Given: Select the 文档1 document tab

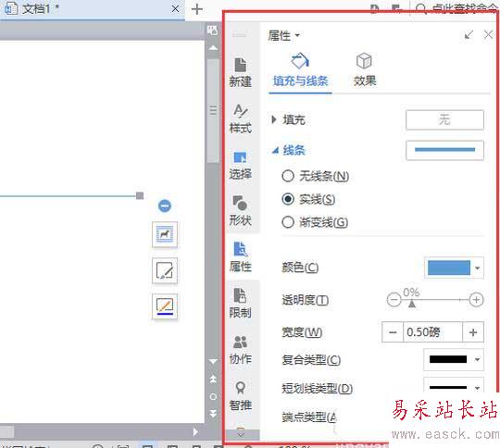Looking at the screenshot, I should pos(93,9).
